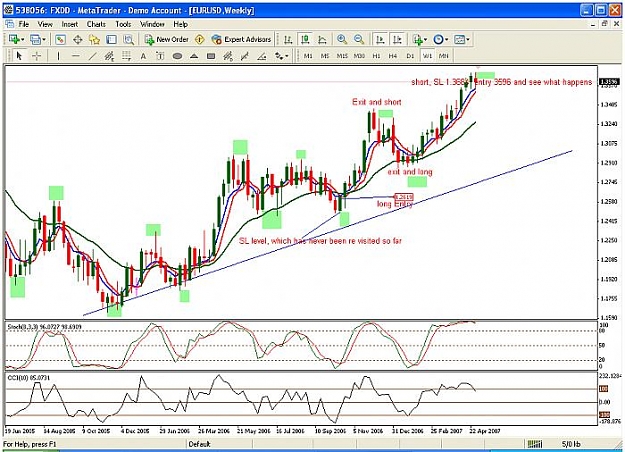Switch chart to bar chart mode

coord(288,39)
